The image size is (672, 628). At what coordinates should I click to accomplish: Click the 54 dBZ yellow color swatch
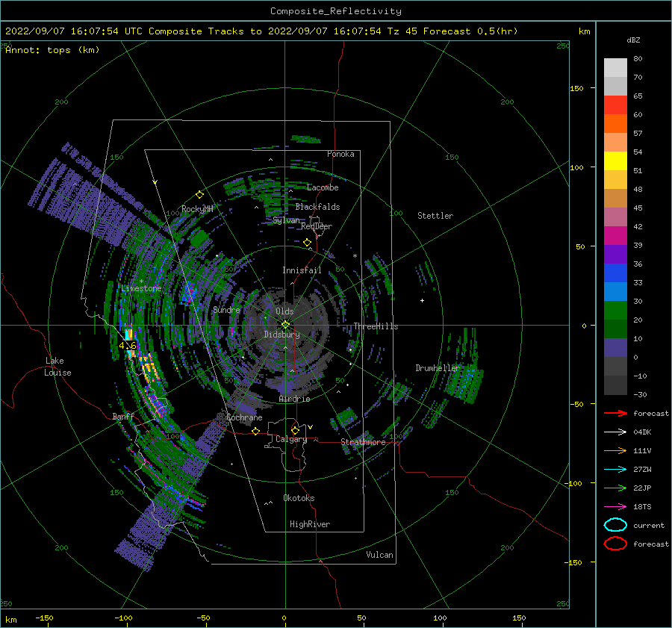[615, 161]
